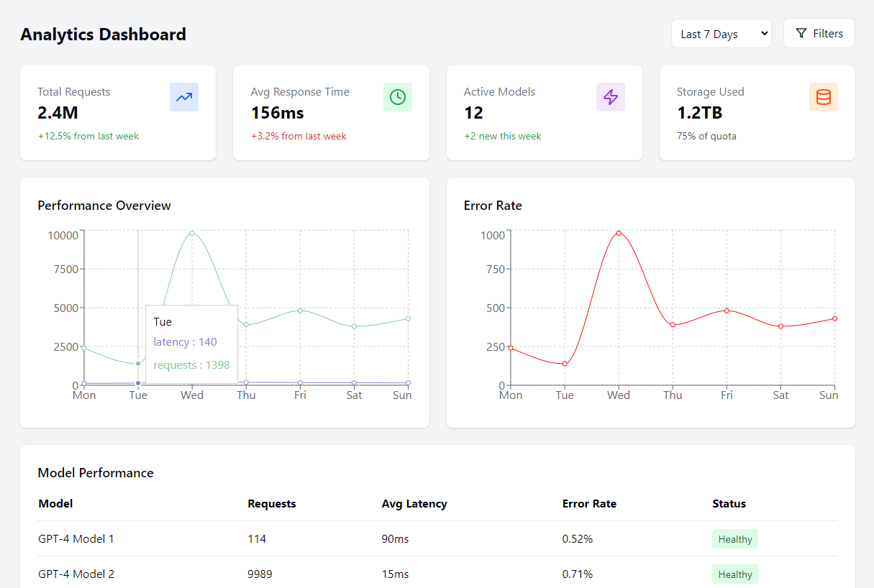Select the Wed peak point on Error Rate chart

(618, 233)
